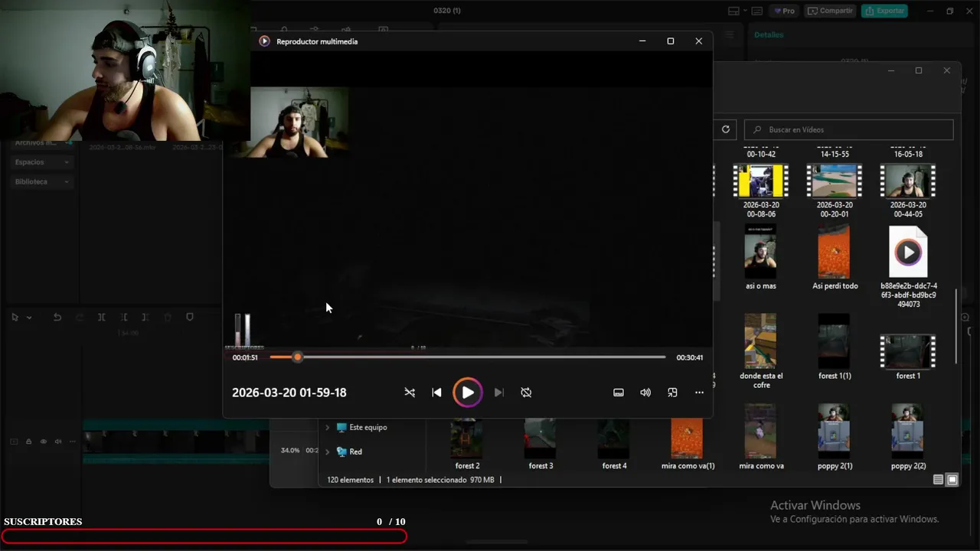Select the file Asi perdi todo
Viewport: 980px width, 551px height.
tap(835, 258)
